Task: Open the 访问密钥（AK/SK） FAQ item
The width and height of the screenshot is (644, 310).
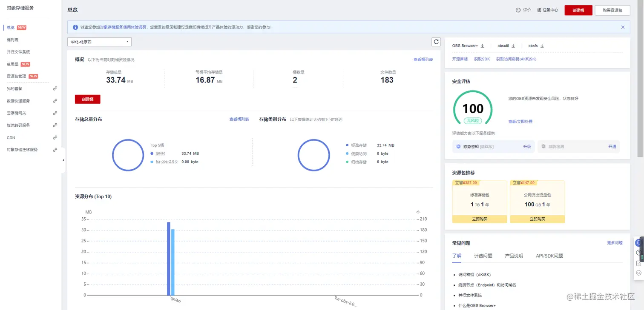Action: (x=474, y=275)
